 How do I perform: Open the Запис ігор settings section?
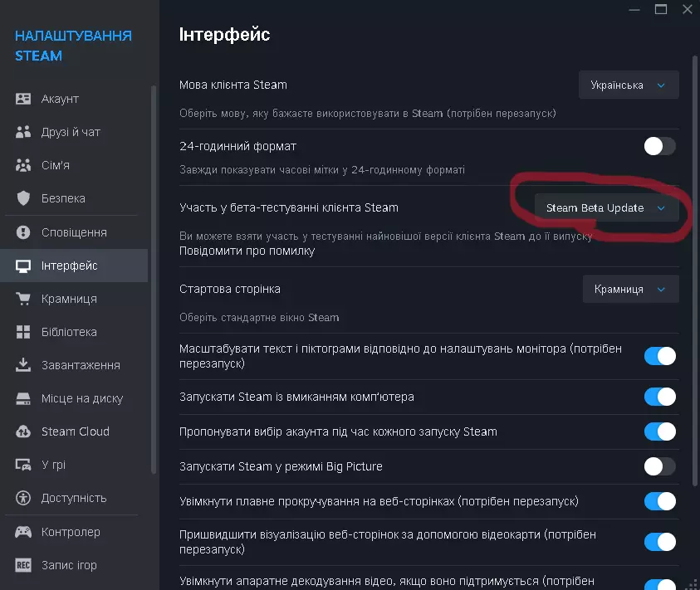(69, 565)
